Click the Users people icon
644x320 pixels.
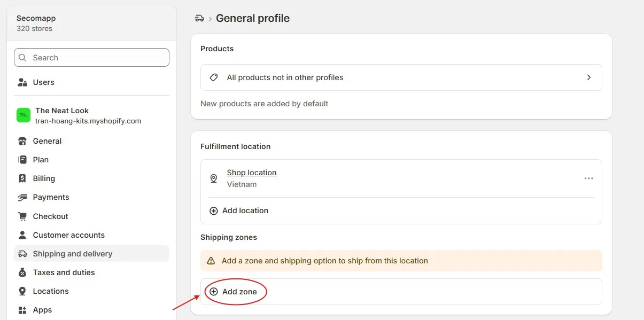point(22,82)
